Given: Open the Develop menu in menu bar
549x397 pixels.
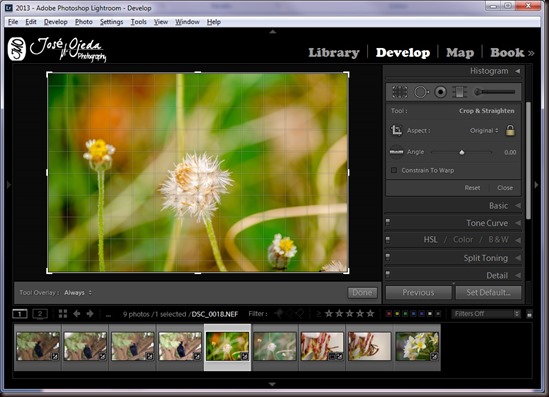Looking at the screenshot, I should (56, 22).
